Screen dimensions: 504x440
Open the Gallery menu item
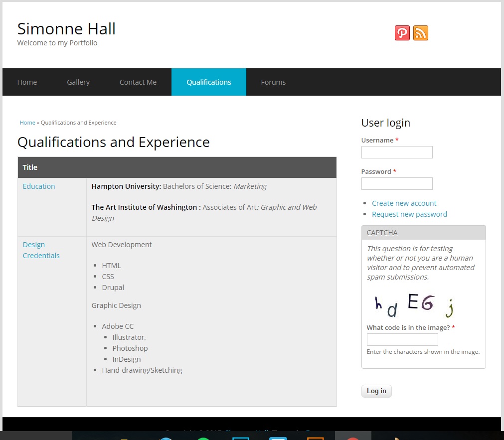(78, 82)
